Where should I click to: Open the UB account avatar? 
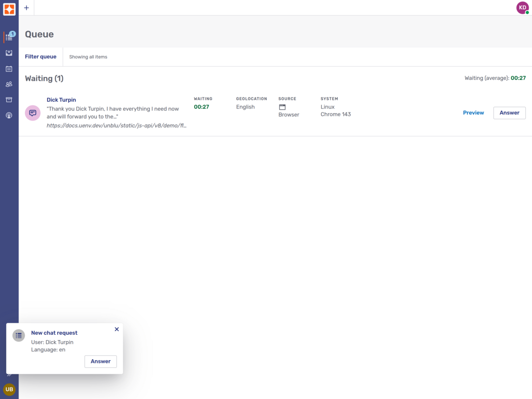9,389
